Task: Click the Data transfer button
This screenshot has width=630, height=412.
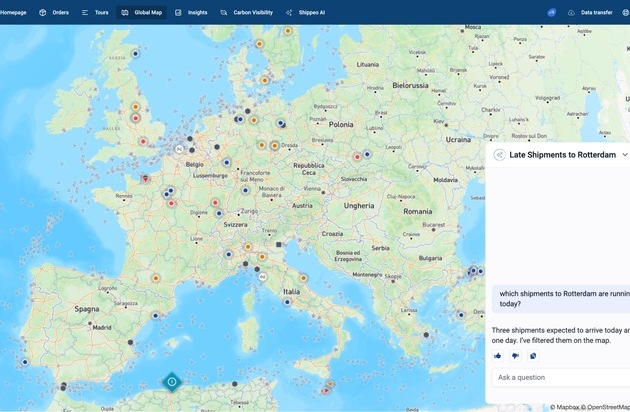Action: coord(590,12)
